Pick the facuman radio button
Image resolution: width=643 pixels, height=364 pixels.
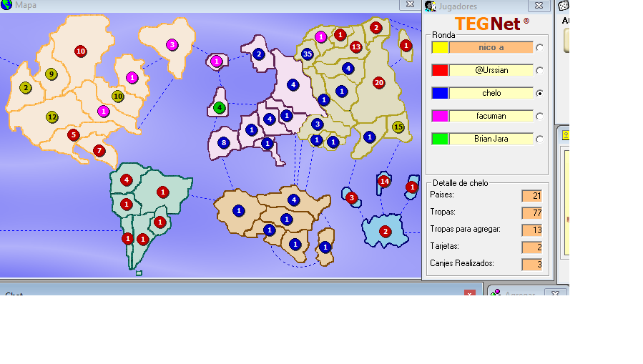(x=539, y=117)
